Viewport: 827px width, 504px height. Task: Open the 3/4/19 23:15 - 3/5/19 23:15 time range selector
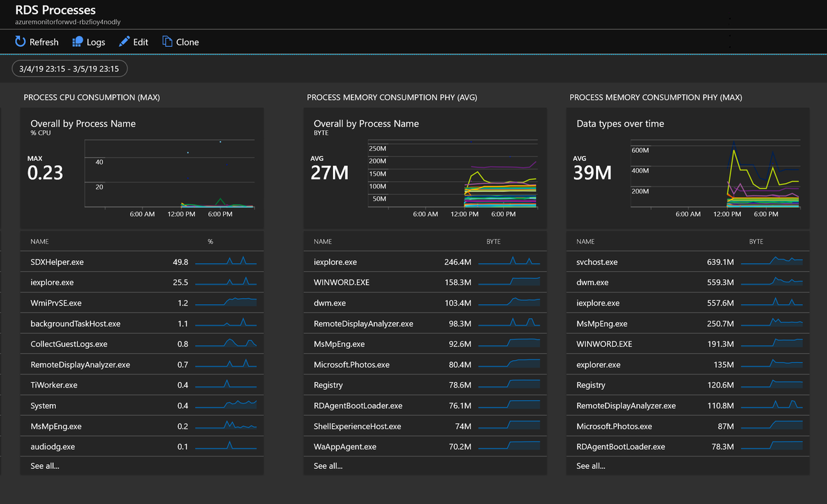pyautogui.click(x=70, y=69)
